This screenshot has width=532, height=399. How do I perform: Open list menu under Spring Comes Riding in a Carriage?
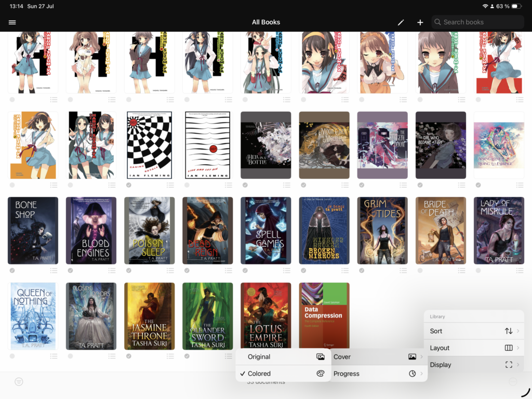[x=520, y=185]
